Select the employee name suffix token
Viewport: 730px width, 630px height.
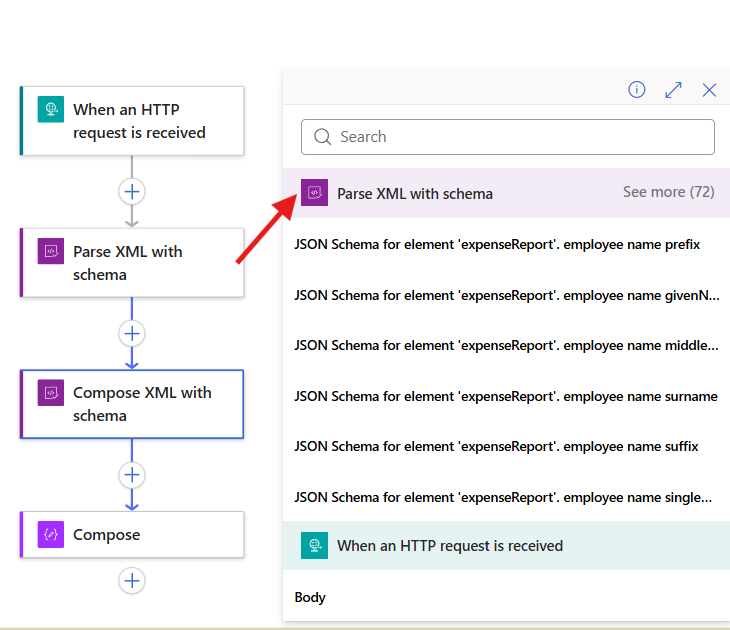496,446
